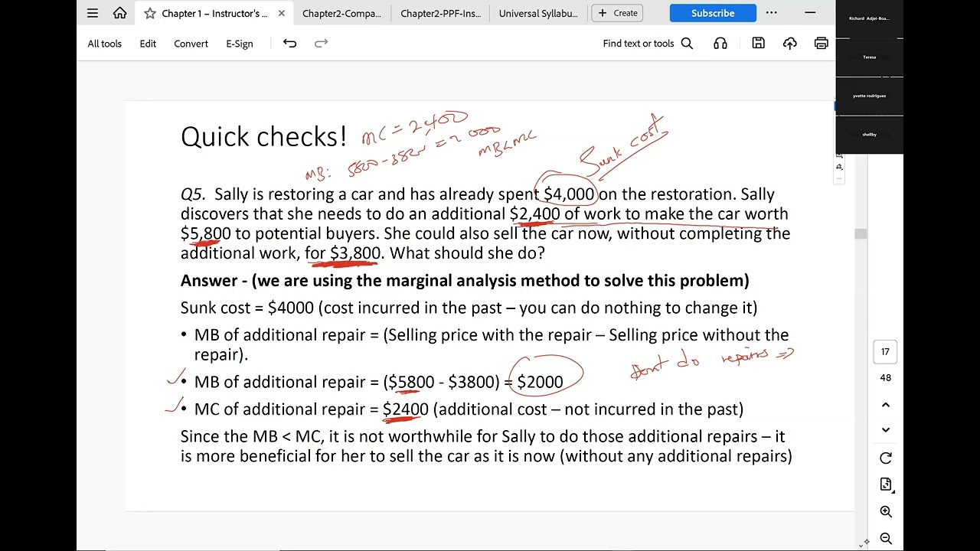Click the $2000 result value
Screen dimensions: 980x551
(540, 382)
